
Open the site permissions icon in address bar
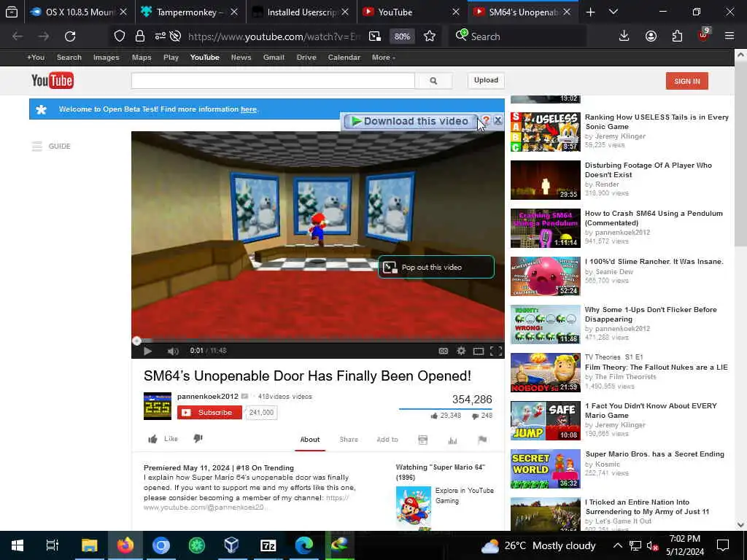pos(160,36)
